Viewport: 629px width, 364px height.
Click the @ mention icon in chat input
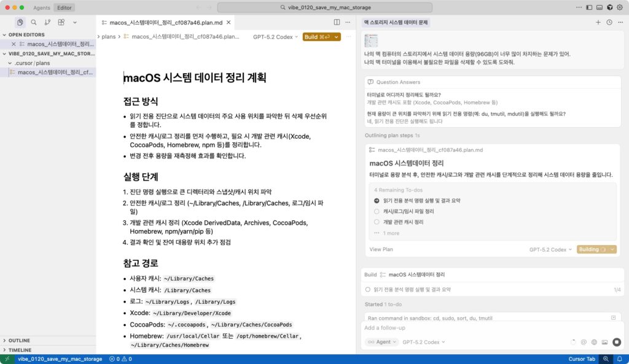[584, 342]
